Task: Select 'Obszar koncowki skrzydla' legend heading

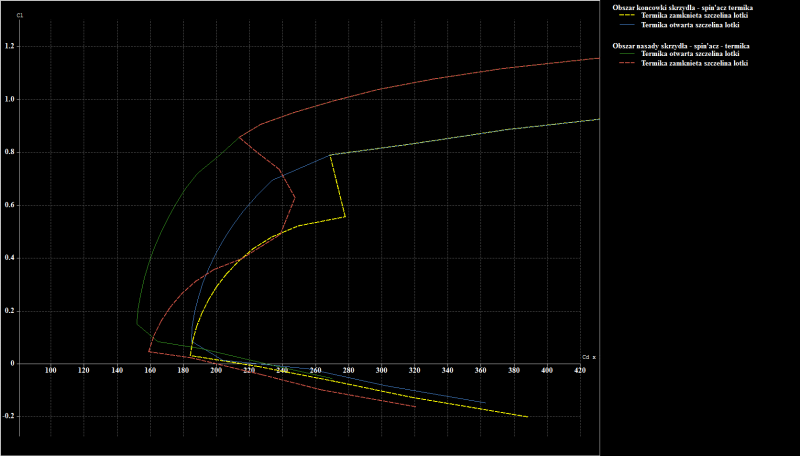Action: click(682, 7)
